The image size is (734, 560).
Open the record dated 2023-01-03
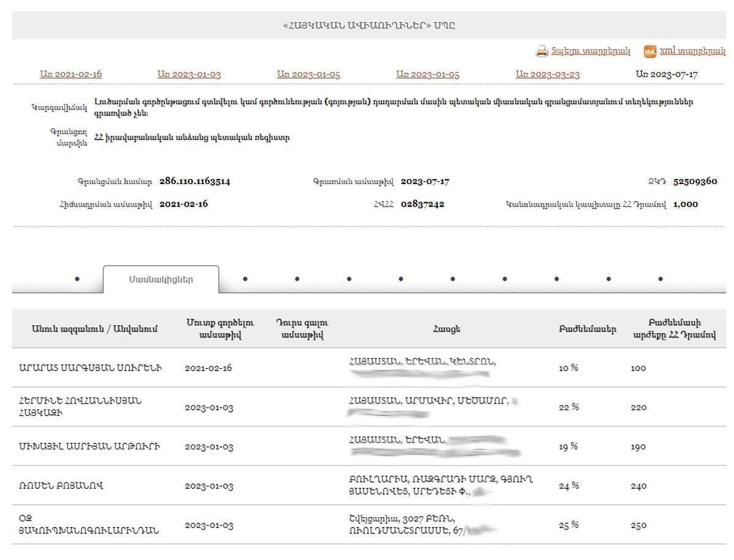pos(189,75)
